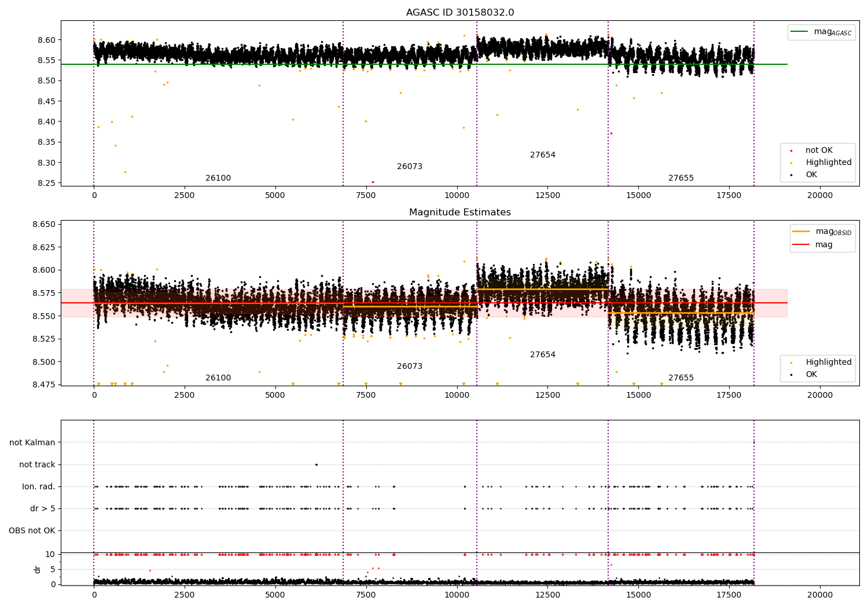Click 'OK' legend entry in Magnitude Estimates plot
The height and width of the screenshot is (608, 868).
click(x=811, y=374)
